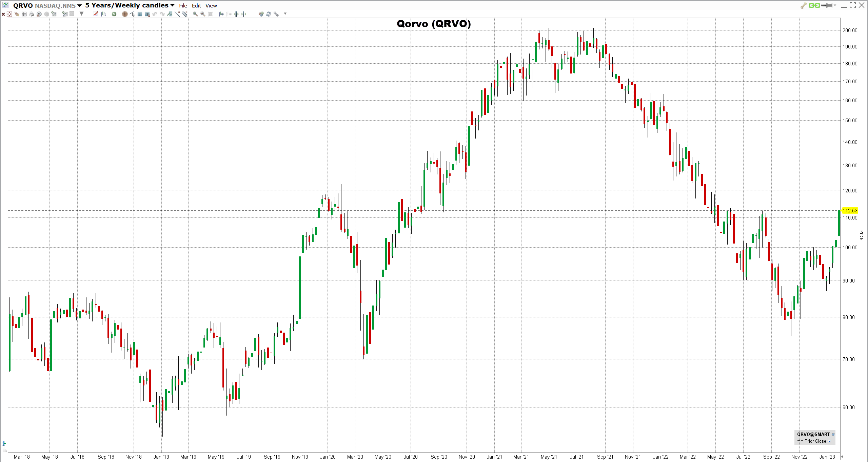868x462 pixels.
Task: Click the Qorvo (QRVO) chart title
Action: click(x=434, y=24)
